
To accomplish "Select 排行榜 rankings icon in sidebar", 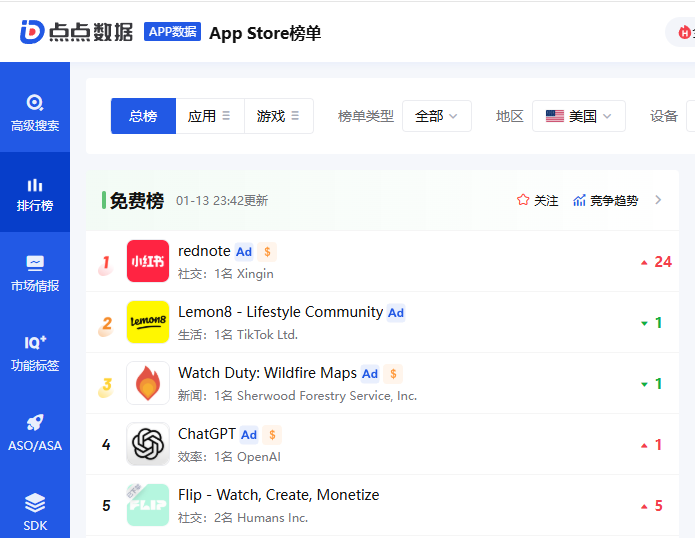I will click(35, 194).
